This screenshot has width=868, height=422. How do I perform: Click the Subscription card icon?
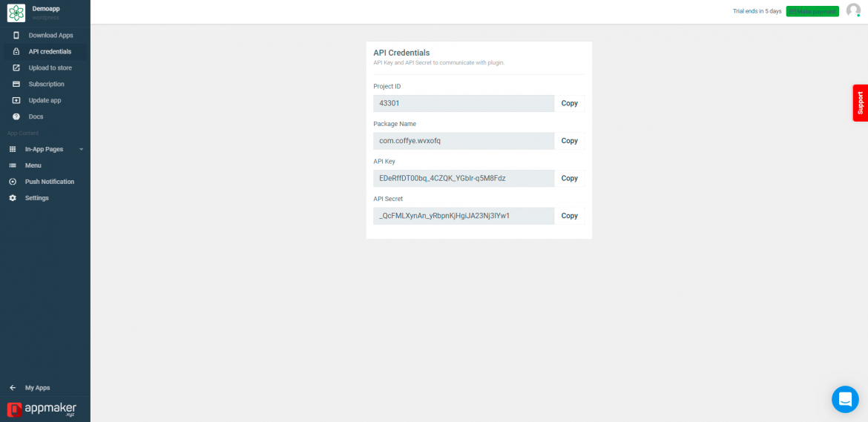click(x=16, y=84)
